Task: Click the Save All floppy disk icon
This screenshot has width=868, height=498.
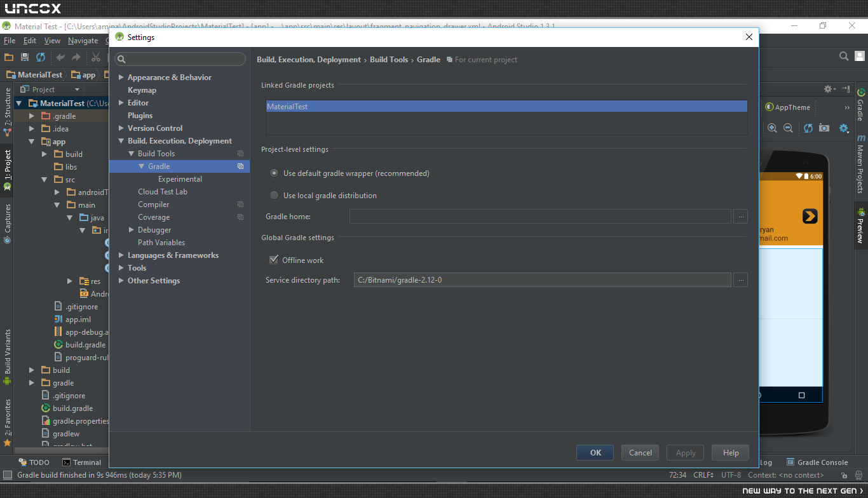Action: (x=25, y=57)
